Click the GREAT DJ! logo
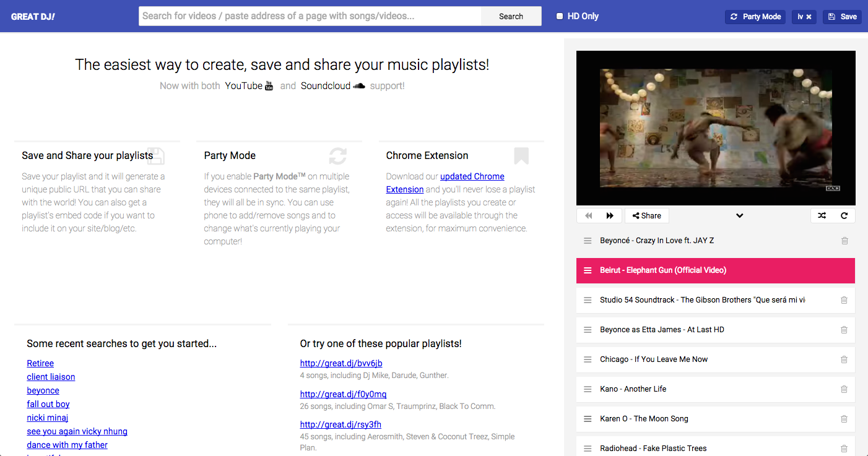This screenshot has height=456, width=868. [33, 17]
